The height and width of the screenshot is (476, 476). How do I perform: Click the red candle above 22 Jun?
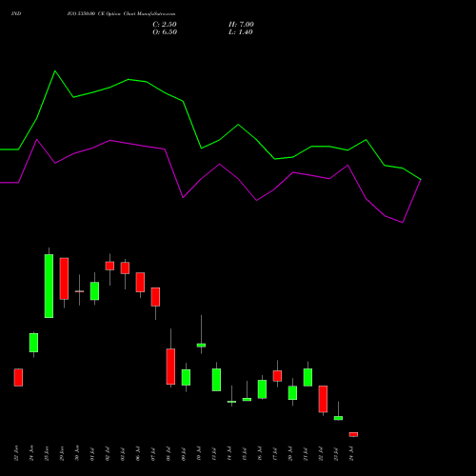18,377
